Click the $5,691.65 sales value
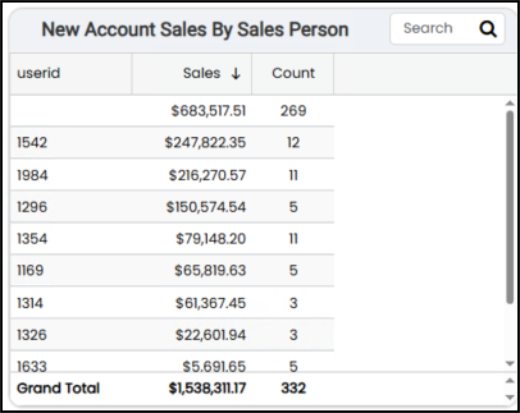Screen dimensions: 520x413 [214, 366]
